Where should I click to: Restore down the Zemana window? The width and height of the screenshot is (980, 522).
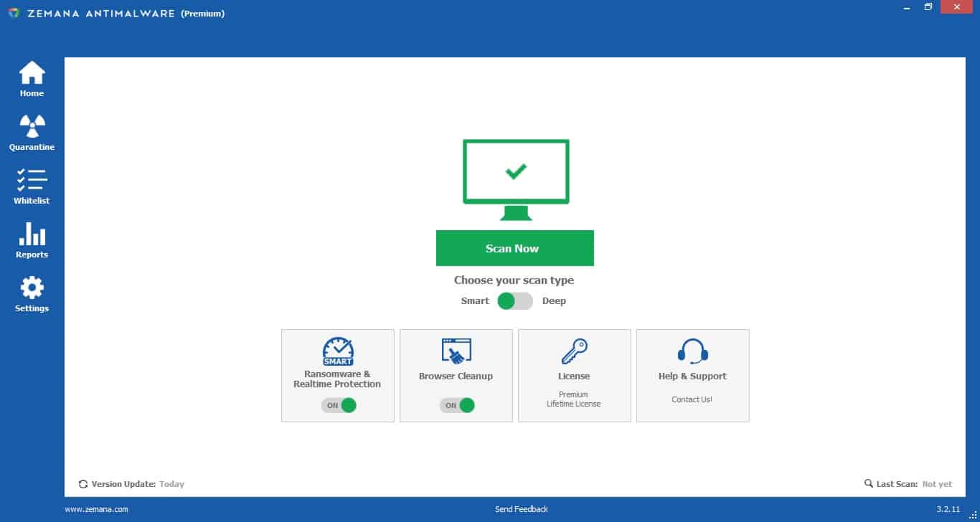pyautogui.click(x=928, y=6)
